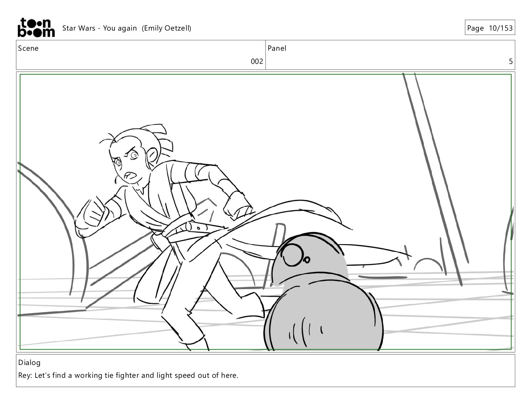Click the scene number '002'
This screenshot has height=411, width=532.
[x=257, y=61]
